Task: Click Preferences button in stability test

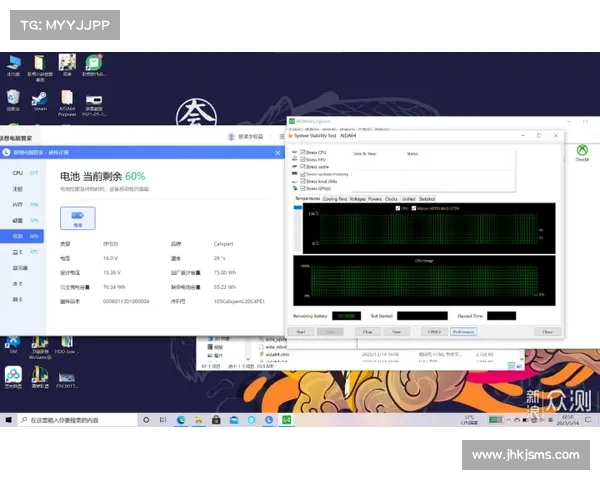Action: (463, 332)
